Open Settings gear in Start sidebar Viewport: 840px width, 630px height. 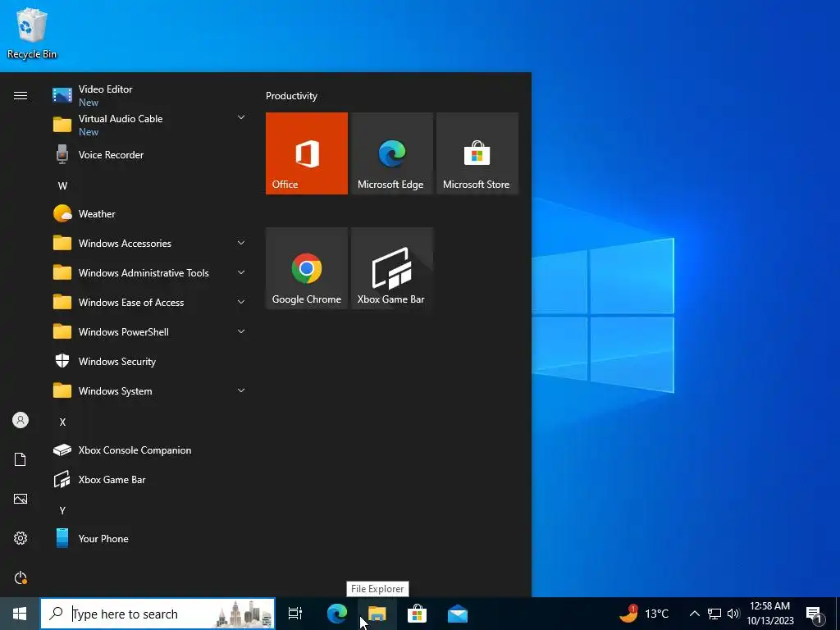pos(21,538)
